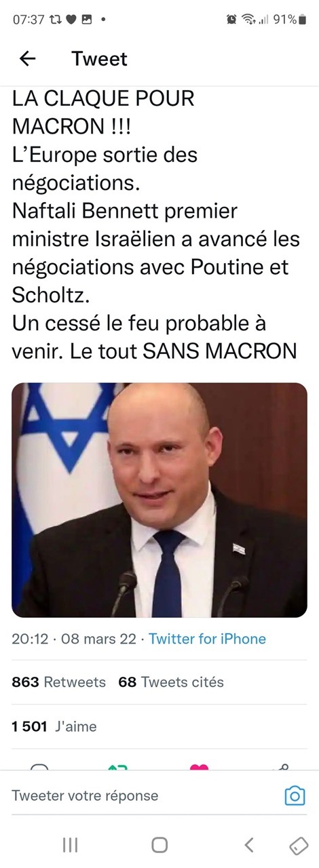Tap the Android back chevron
This screenshot has width=319, height=868.
pos(249,844)
